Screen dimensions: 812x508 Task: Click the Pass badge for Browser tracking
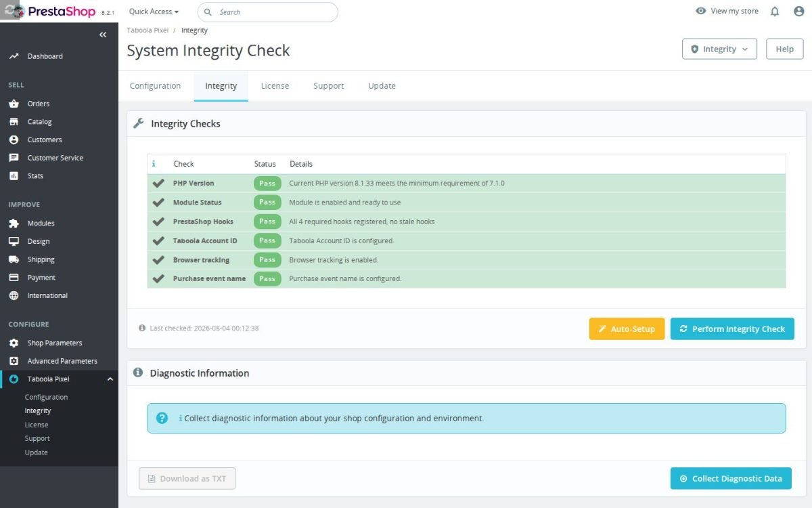tap(267, 259)
